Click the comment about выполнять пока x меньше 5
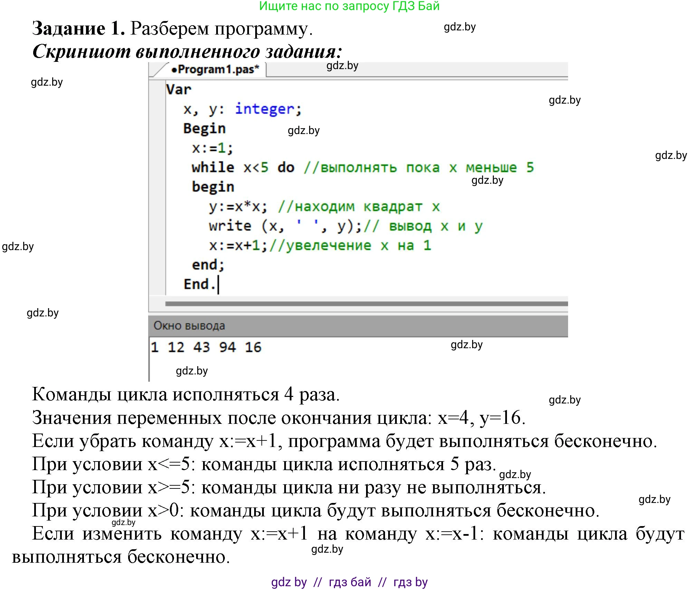Viewport: 700px width, 590px height. [419, 168]
